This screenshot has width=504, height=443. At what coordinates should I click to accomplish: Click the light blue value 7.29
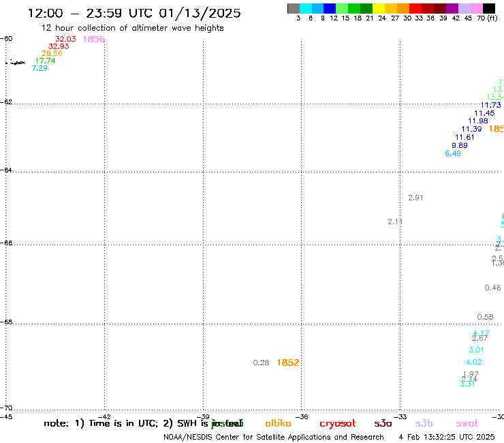click(x=40, y=68)
